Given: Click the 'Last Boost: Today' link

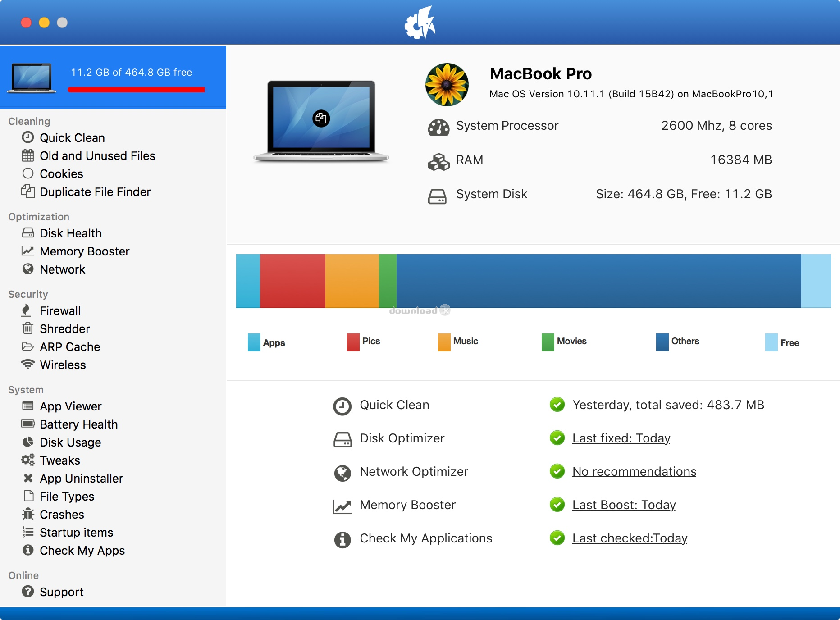Looking at the screenshot, I should pyautogui.click(x=624, y=505).
